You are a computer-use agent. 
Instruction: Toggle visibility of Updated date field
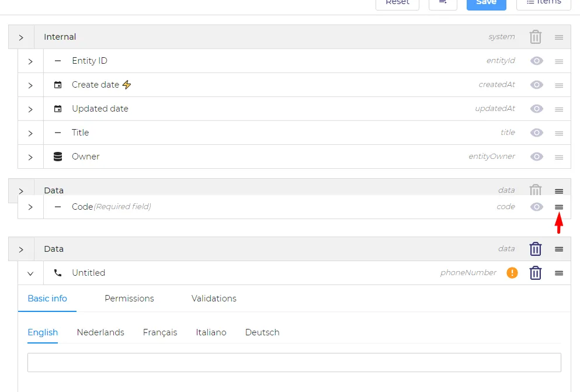[536, 109]
